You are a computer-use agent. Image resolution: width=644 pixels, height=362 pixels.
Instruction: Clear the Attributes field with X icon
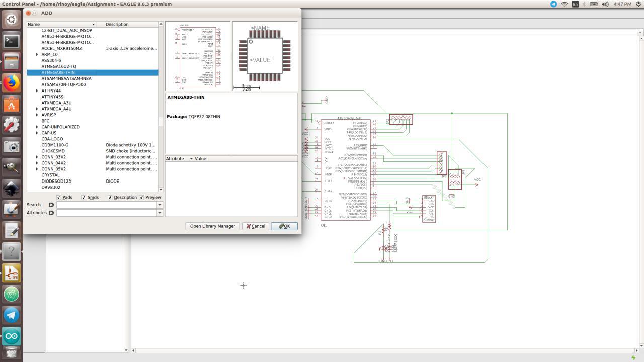[x=51, y=213]
